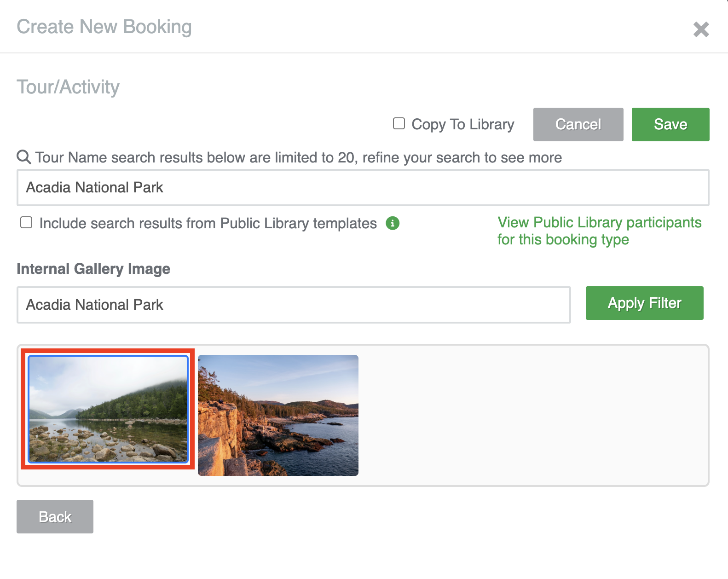Enable the Copy To Library checkbox
Screen dimensions: 728x579
(x=399, y=123)
